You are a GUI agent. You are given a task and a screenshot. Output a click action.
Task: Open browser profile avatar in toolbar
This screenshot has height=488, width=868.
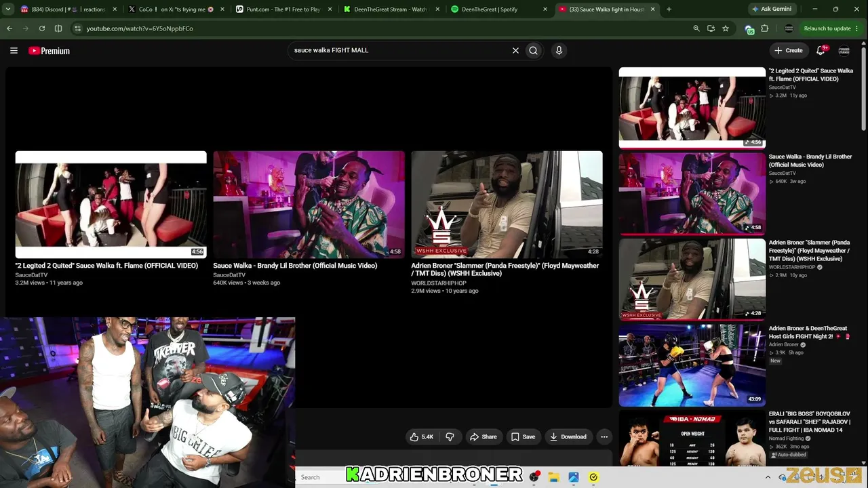pyautogui.click(x=789, y=28)
